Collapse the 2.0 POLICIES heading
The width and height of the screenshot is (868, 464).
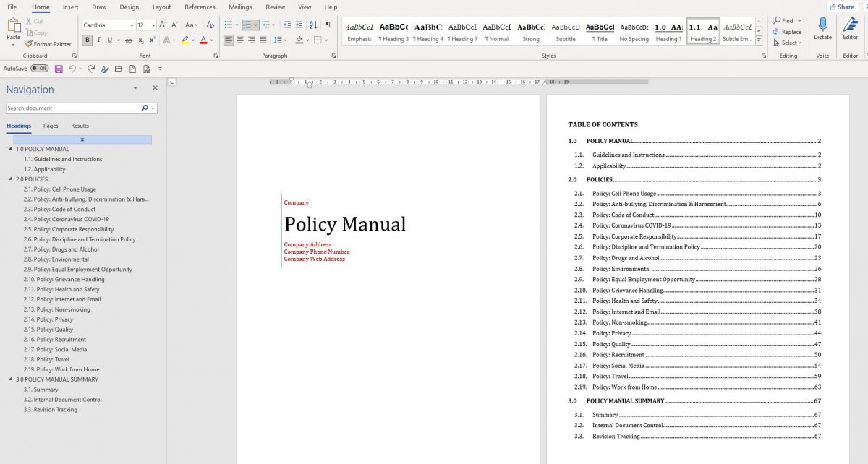coord(10,179)
